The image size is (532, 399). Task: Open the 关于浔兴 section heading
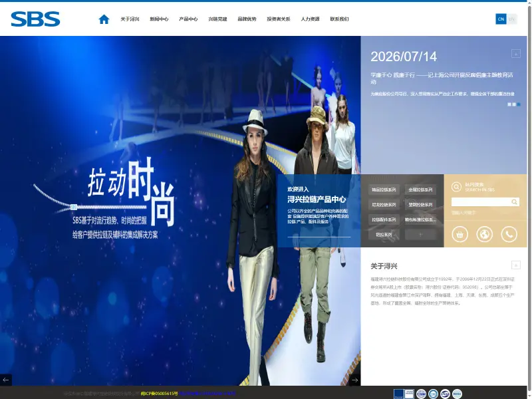pos(384,266)
